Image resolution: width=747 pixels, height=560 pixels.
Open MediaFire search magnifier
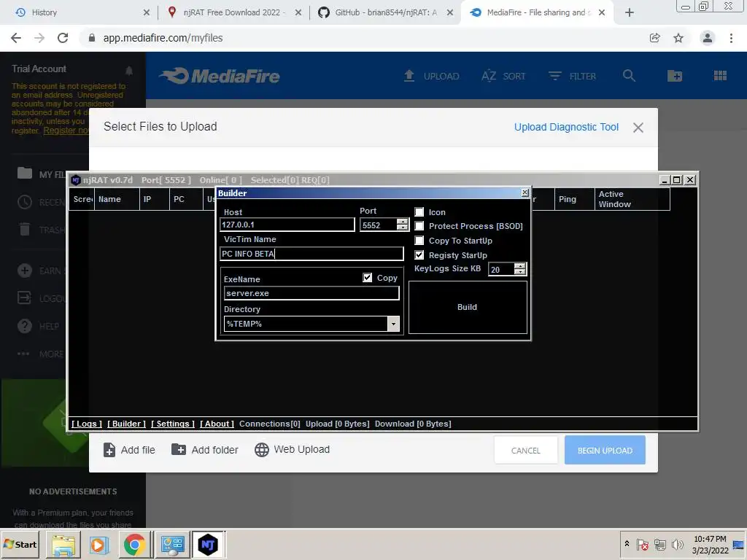(x=629, y=76)
